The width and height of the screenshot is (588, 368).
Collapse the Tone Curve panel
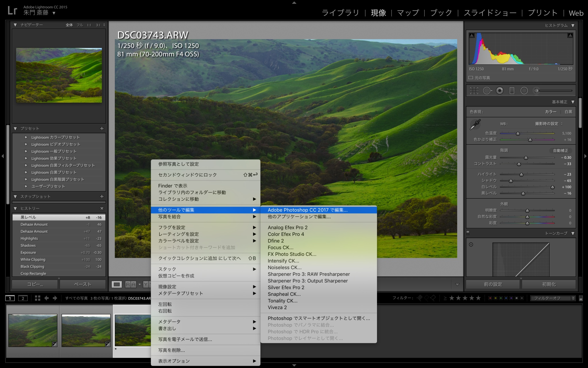click(x=573, y=233)
